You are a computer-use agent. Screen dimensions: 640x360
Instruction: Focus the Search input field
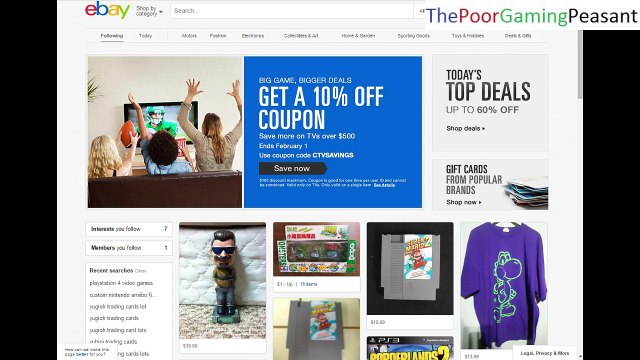(291, 11)
